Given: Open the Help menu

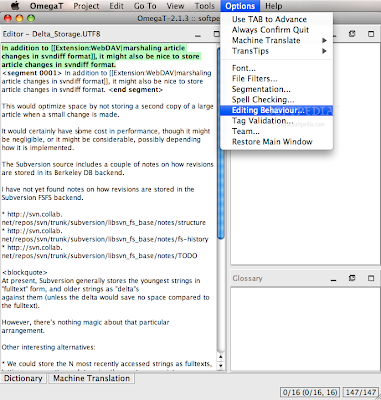Looking at the screenshot, I should [273, 6].
